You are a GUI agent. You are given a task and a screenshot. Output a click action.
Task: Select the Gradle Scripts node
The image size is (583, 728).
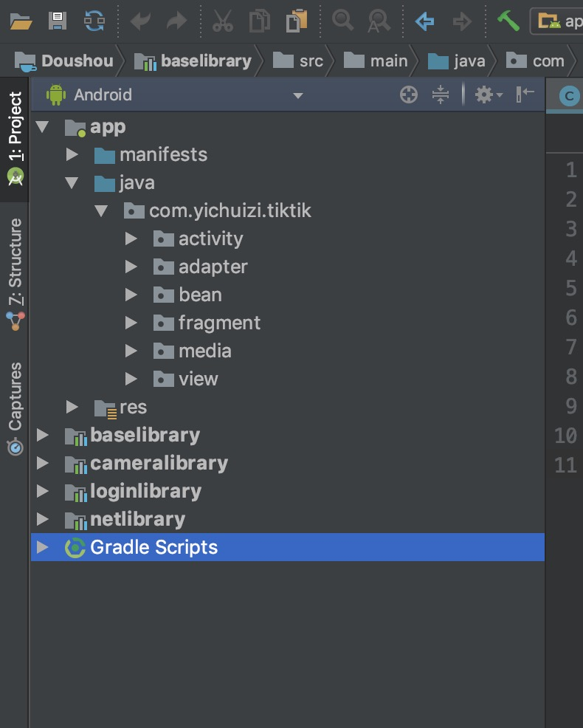[x=153, y=547]
